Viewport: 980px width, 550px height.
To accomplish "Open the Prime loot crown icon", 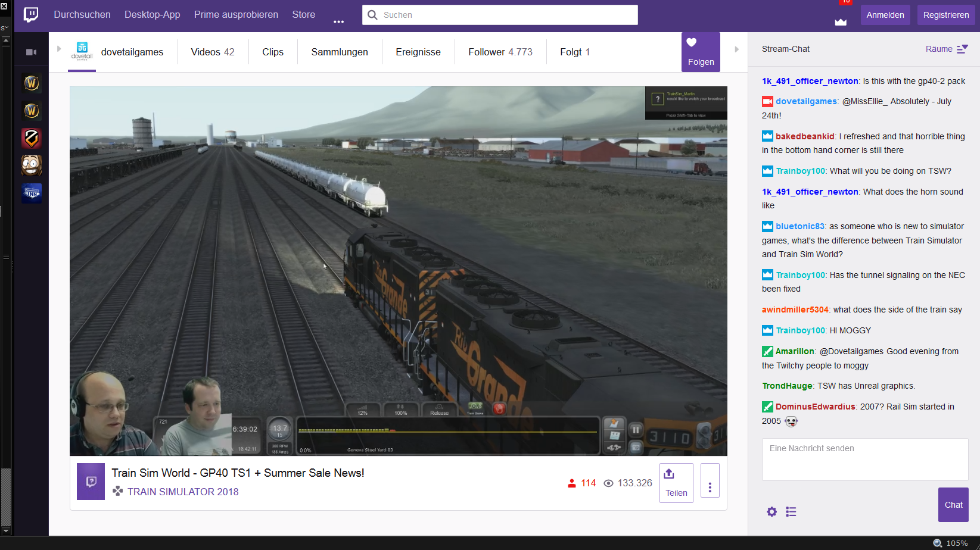I will [x=841, y=22].
